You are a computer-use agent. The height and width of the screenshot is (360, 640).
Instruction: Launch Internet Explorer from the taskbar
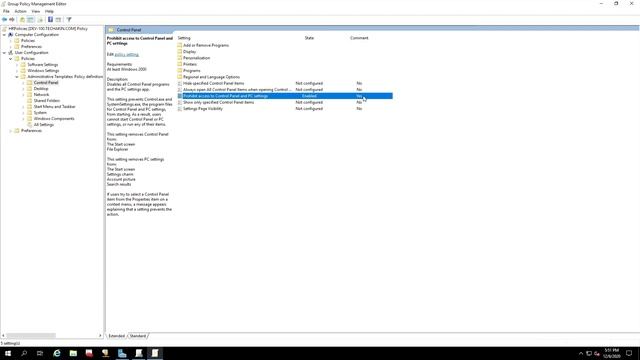(x=57, y=353)
